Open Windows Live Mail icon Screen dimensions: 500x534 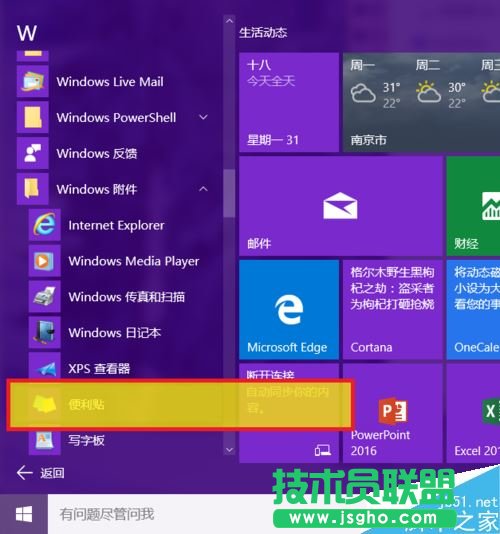33,81
